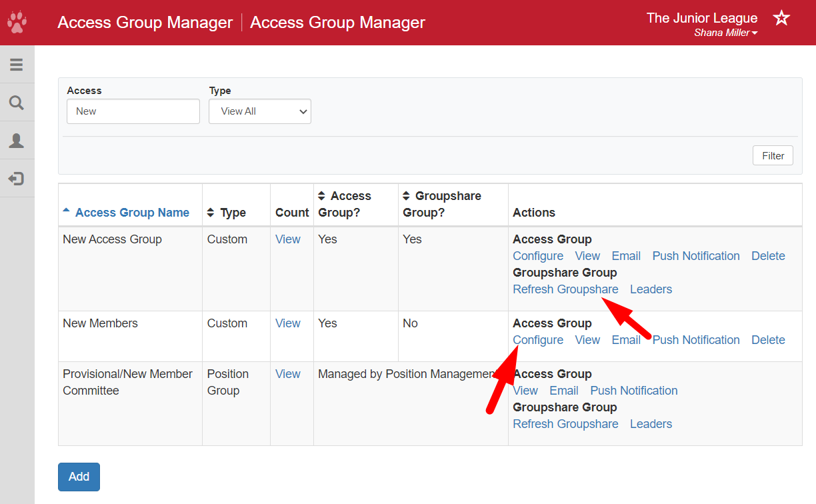816x504 pixels.
Task: Click Managed by Position Management text
Action: 409,374
